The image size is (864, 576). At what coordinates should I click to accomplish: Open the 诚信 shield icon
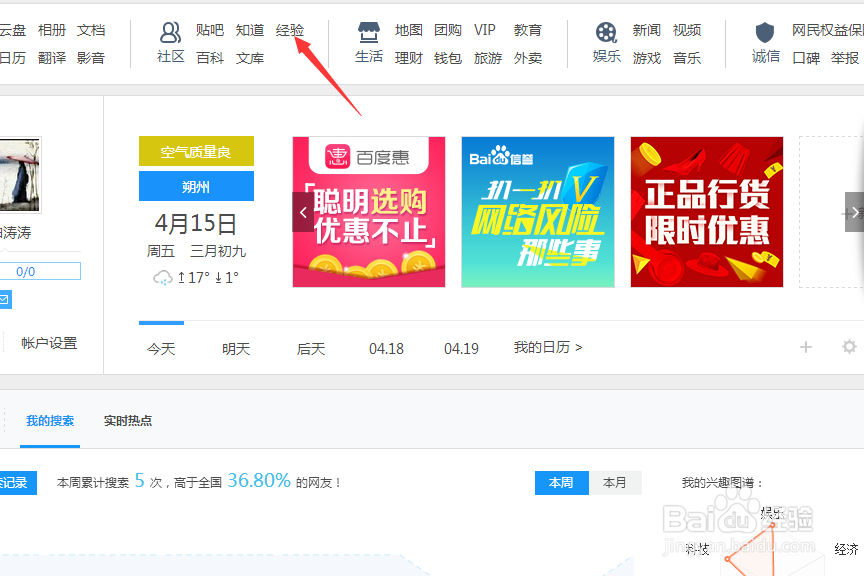(765, 33)
